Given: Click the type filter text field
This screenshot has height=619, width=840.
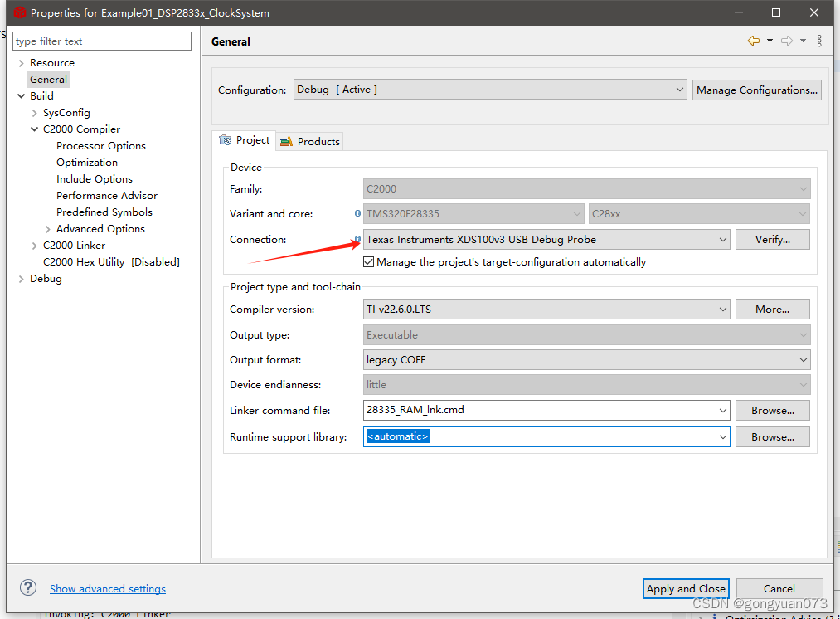Looking at the screenshot, I should pyautogui.click(x=102, y=41).
